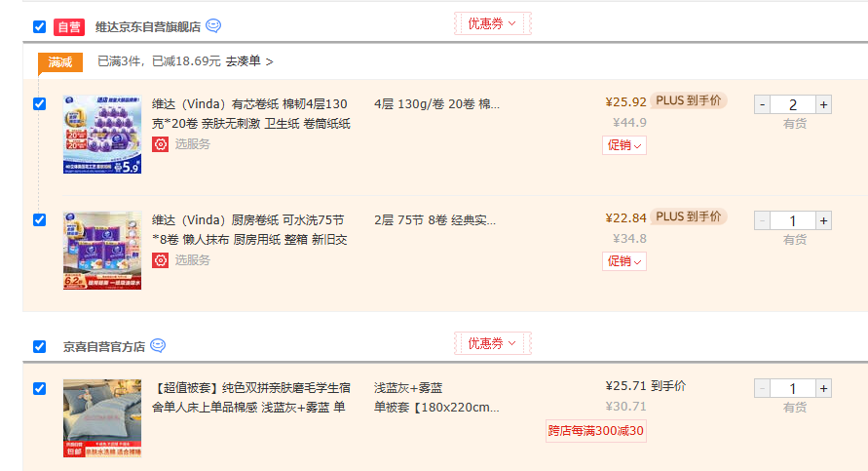The width and height of the screenshot is (868, 471).
Task: Click spec text 2层 75节 8卷
Action: coord(434,220)
